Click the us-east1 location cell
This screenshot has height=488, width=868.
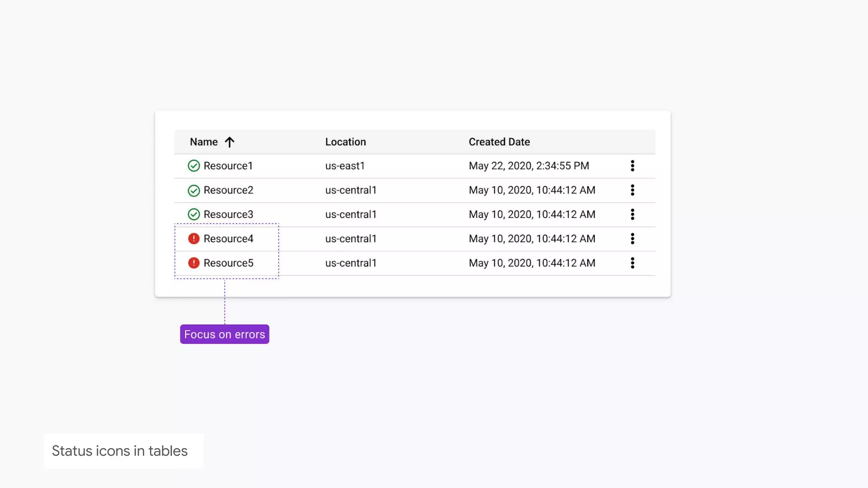tap(345, 166)
